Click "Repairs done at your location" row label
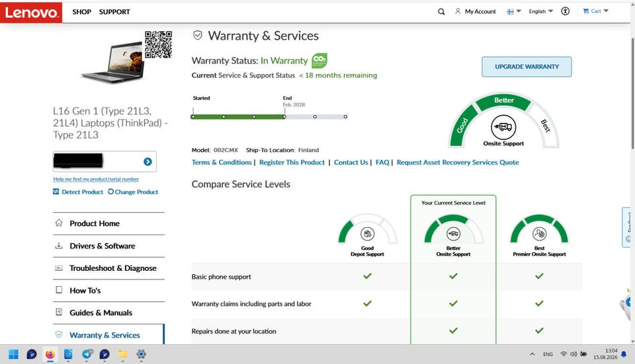Viewport: 635px width, 364px height. pos(233,331)
